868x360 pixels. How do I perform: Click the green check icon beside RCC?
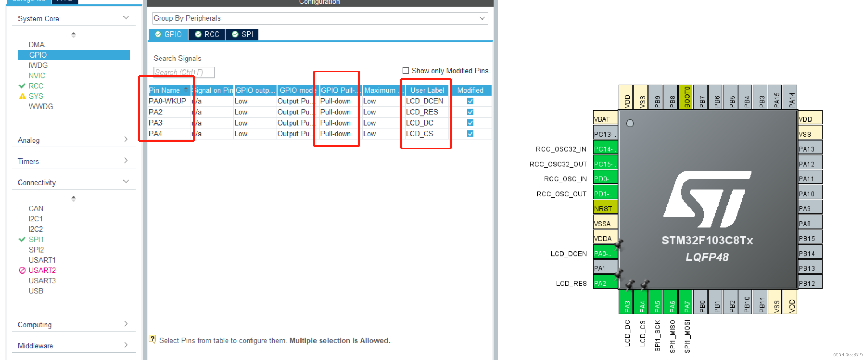(x=22, y=86)
